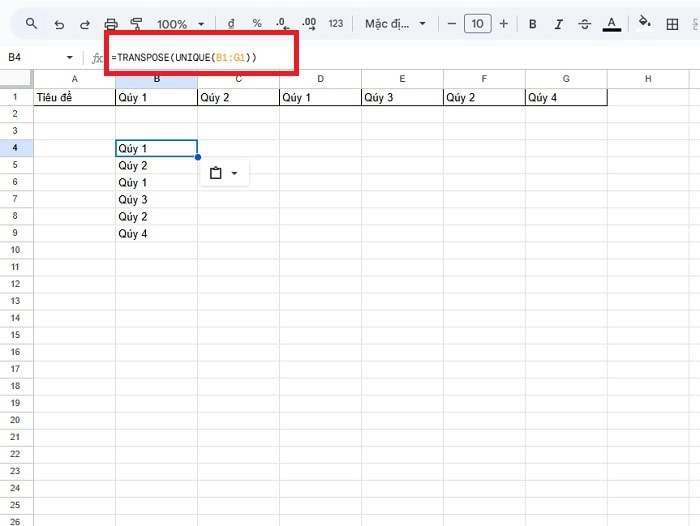
Task: Toggle bold formatting
Action: click(x=533, y=24)
